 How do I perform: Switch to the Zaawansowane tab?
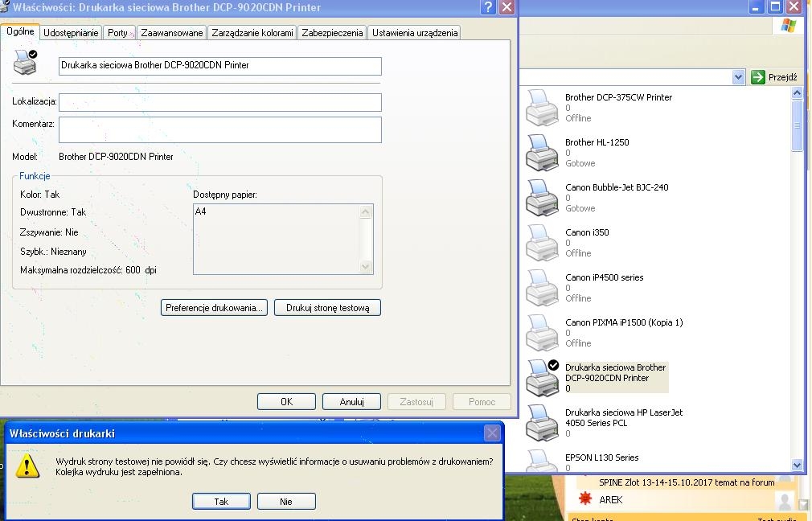[x=172, y=33]
